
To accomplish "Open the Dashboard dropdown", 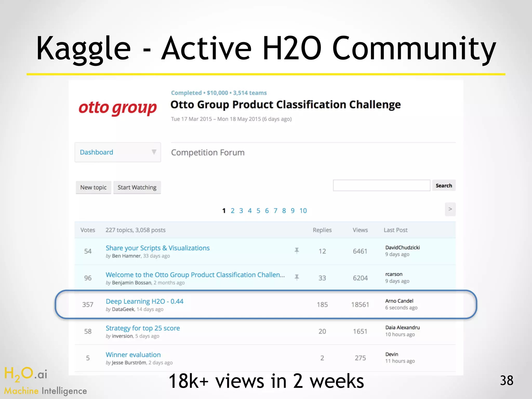I will [x=118, y=152].
